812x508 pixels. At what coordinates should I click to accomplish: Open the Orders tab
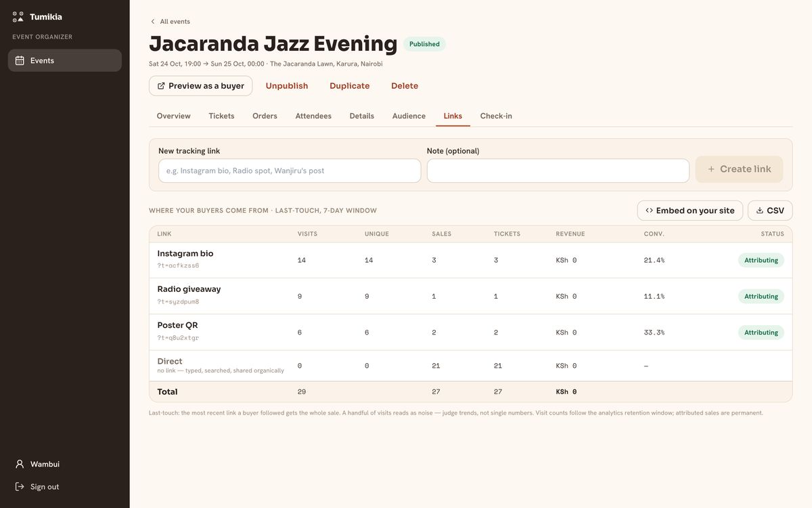tap(265, 116)
